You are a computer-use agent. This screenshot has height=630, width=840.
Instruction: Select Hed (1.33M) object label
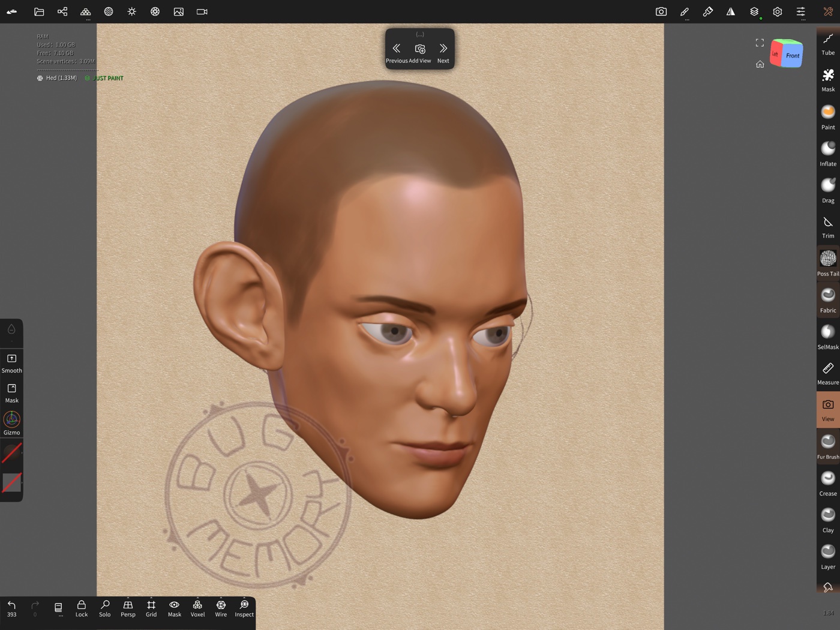[x=57, y=78]
